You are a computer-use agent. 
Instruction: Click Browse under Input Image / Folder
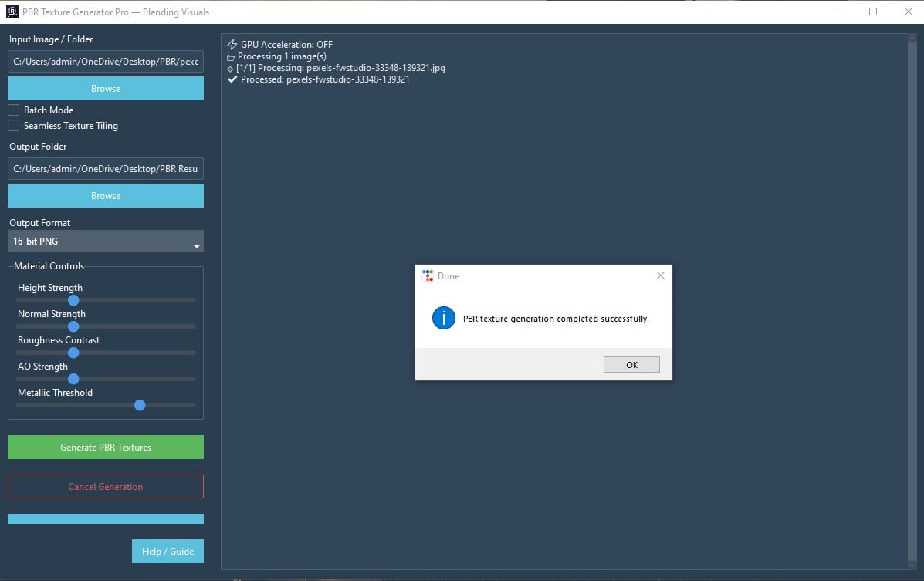pyautogui.click(x=106, y=89)
